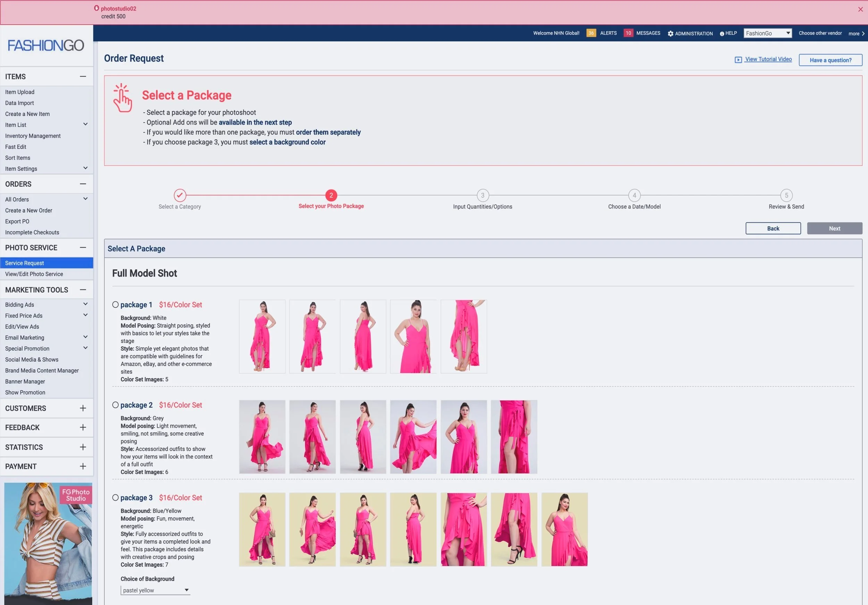Click the tutorial video play icon

click(738, 60)
